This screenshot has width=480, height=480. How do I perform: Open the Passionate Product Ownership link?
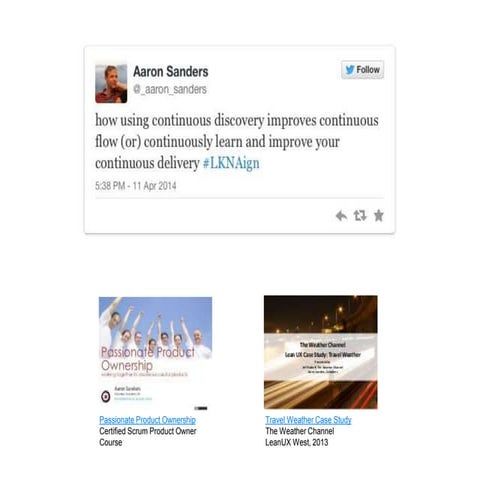pos(147,420)
